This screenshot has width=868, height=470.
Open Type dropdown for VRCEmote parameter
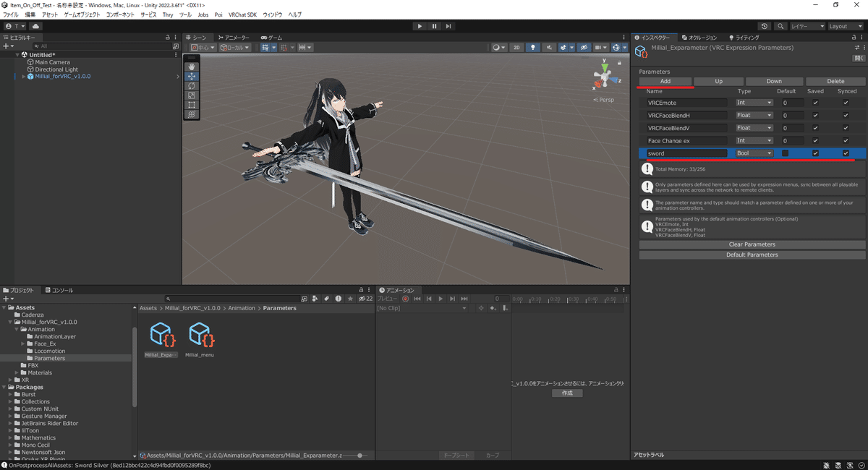click(754, 103)
